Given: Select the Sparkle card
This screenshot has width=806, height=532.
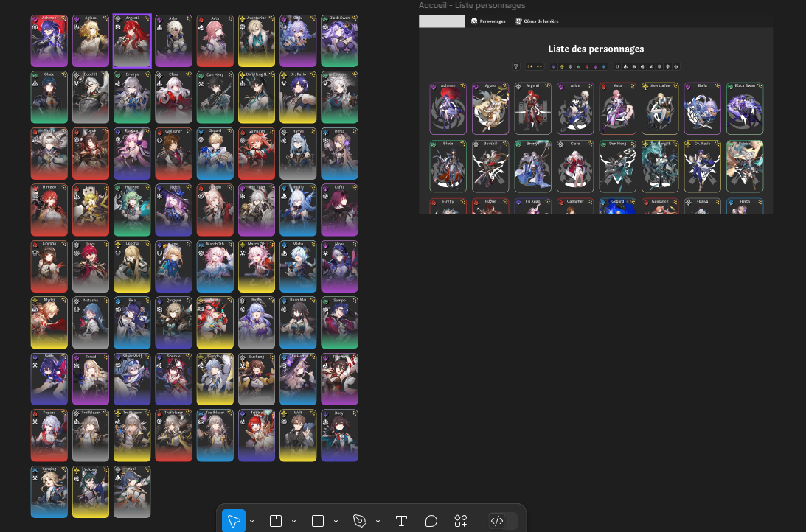Looking at the screenshot, I should 173,379.
